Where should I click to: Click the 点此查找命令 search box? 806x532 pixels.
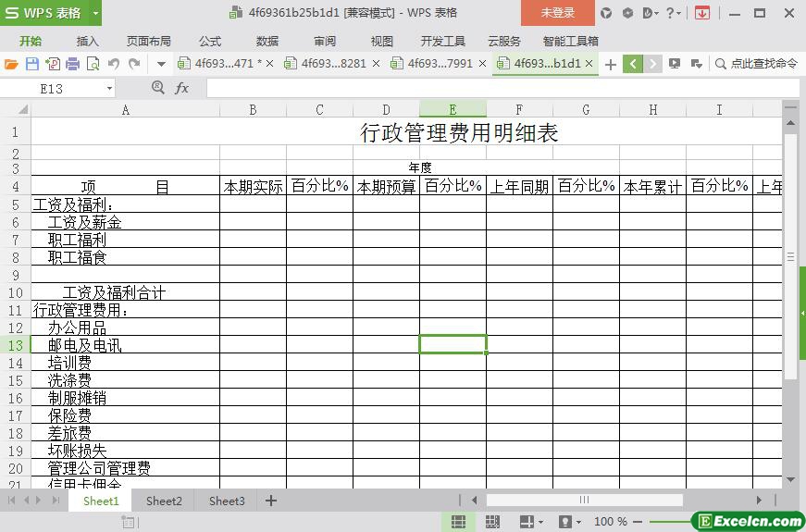(758, 64)
